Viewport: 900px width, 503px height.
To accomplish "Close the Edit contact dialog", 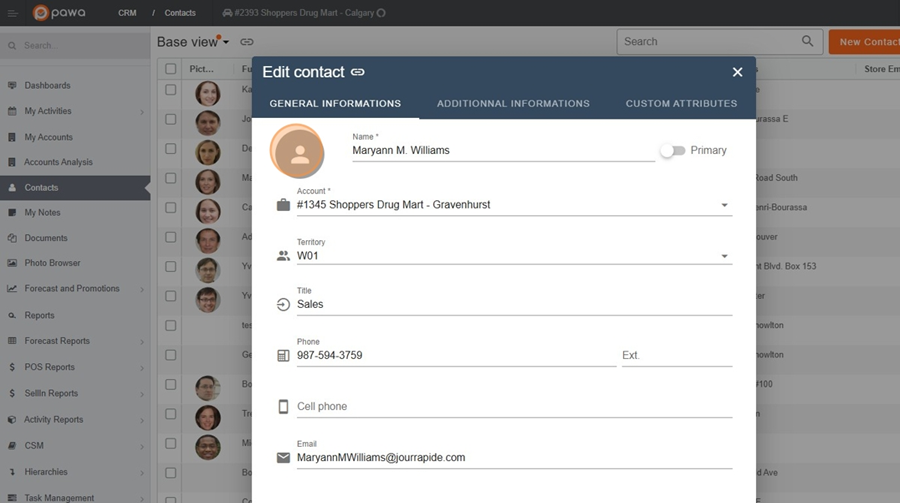I will (738, 72).
